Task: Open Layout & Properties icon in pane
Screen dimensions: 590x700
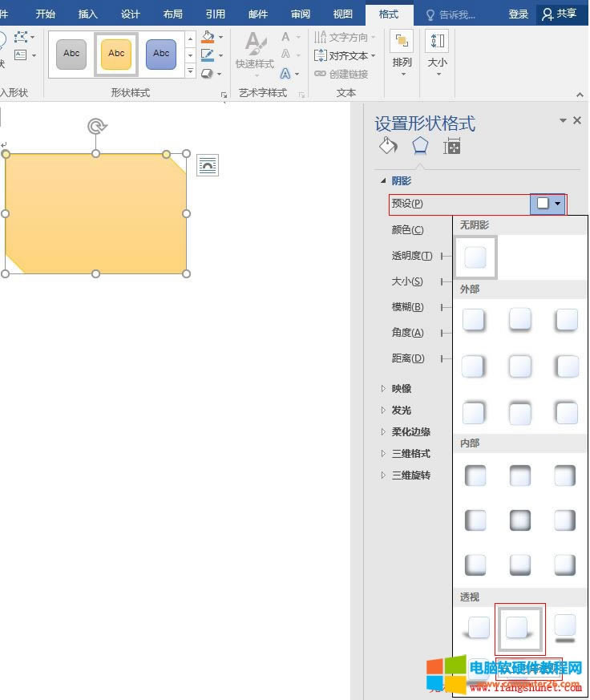Action: tap(452, 146)
